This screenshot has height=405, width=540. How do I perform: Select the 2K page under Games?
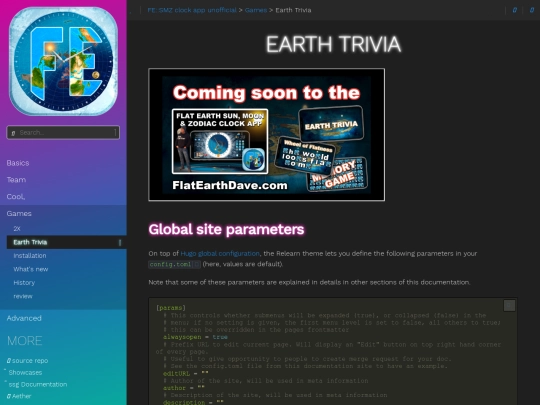coord(17,228)
